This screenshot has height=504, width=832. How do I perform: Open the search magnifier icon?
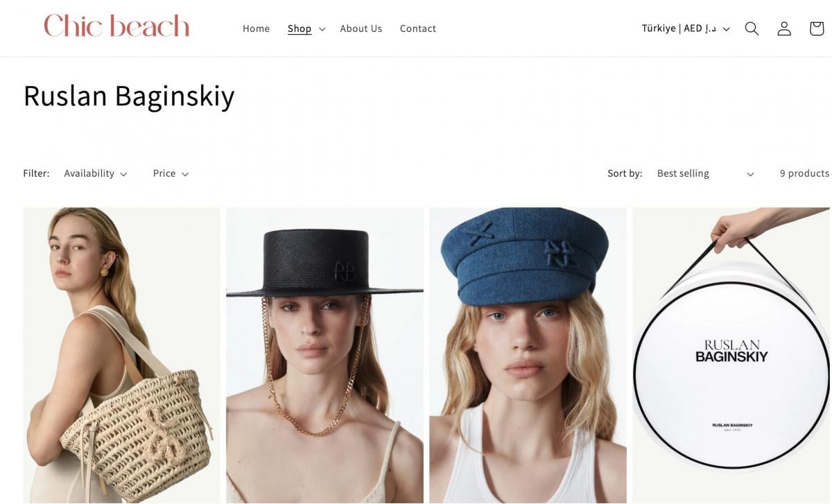[752, 28]
